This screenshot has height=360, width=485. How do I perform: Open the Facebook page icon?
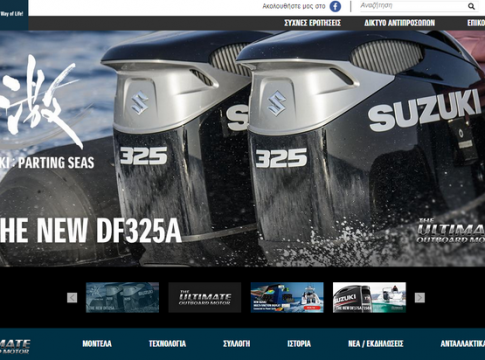click(335, 6)
